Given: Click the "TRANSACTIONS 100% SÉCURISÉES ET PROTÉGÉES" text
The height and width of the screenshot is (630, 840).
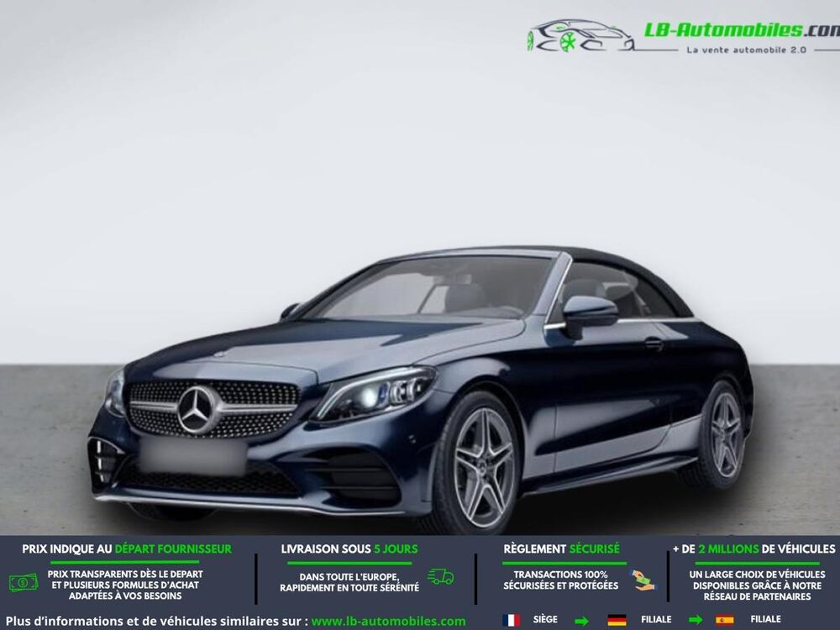Looking at the screenshot, I should click(x=561, y=580).
